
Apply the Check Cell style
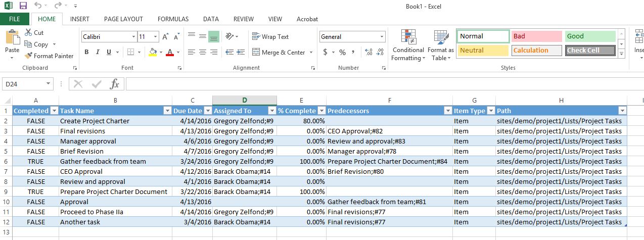click(x=590, y=51)
